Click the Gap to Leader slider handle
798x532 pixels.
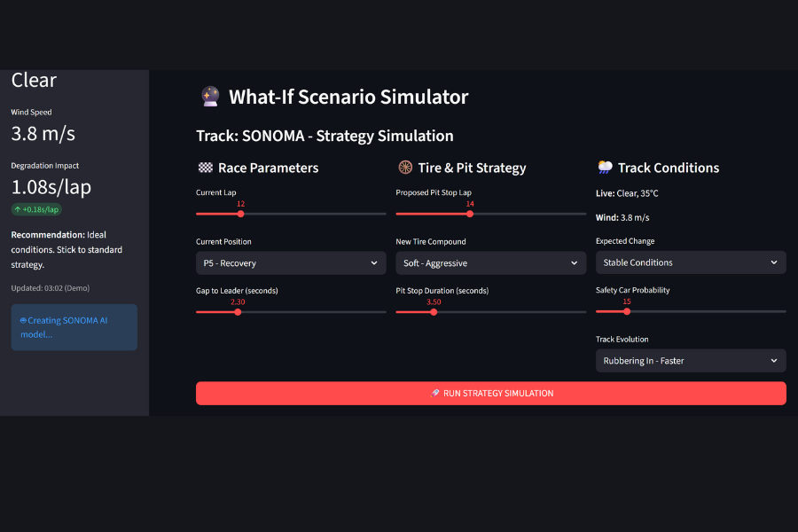point(238,312)
